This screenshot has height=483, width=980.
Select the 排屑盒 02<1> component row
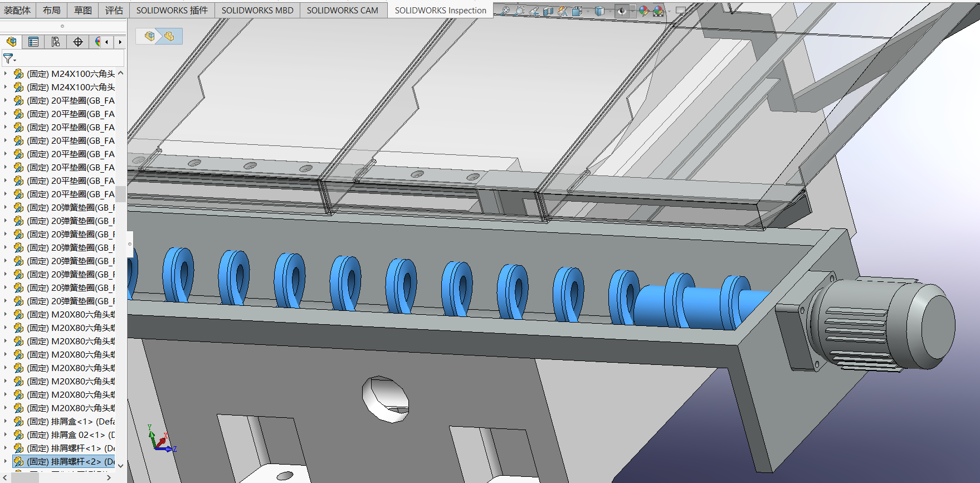click(x=64, y=435)
